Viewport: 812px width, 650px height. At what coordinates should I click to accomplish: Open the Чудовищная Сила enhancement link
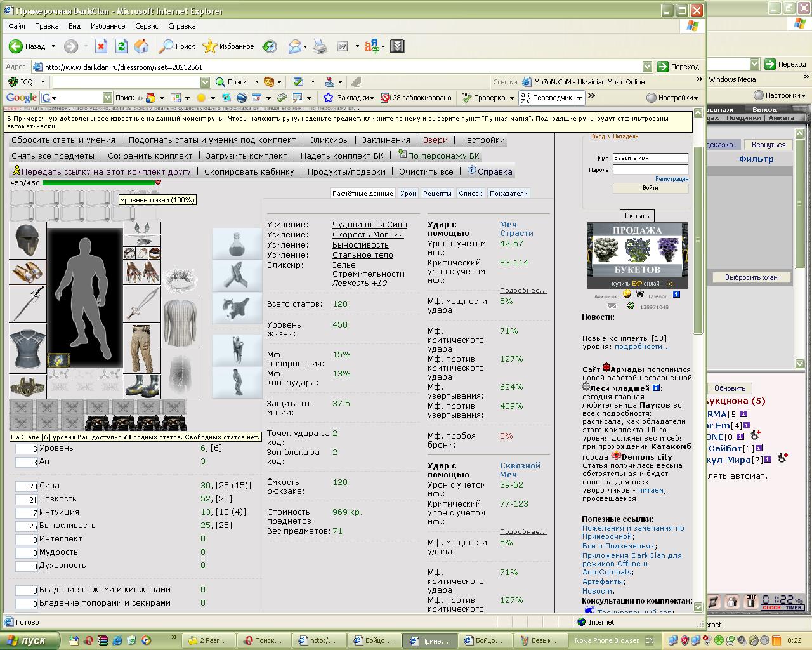coord(370,225)
